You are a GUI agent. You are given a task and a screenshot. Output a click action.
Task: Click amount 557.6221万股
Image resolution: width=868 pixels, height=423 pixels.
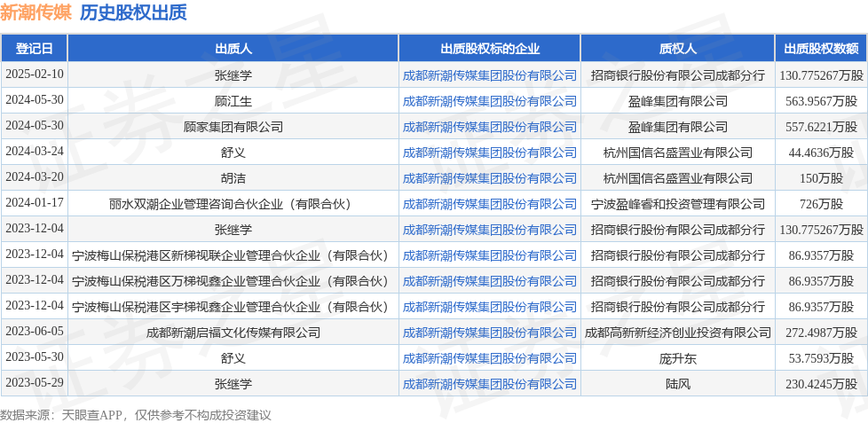pyautogui.click(x=822, y=127)
